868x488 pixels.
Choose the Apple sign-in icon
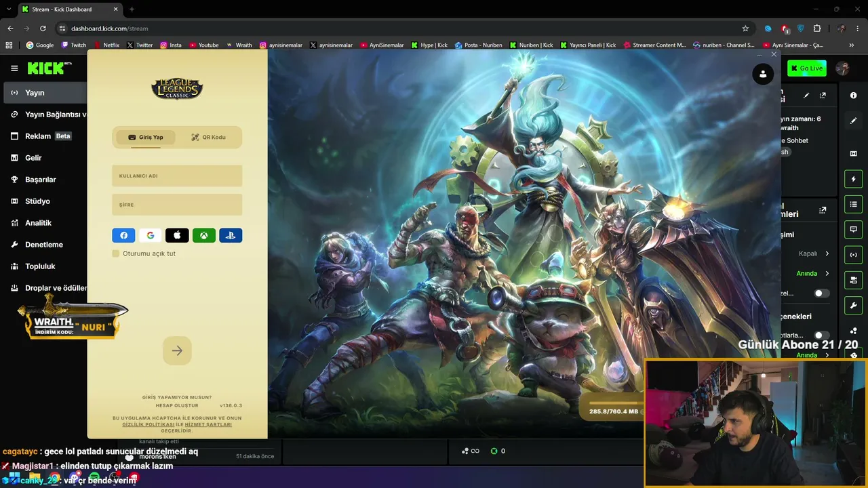click(x=177, y=235)
